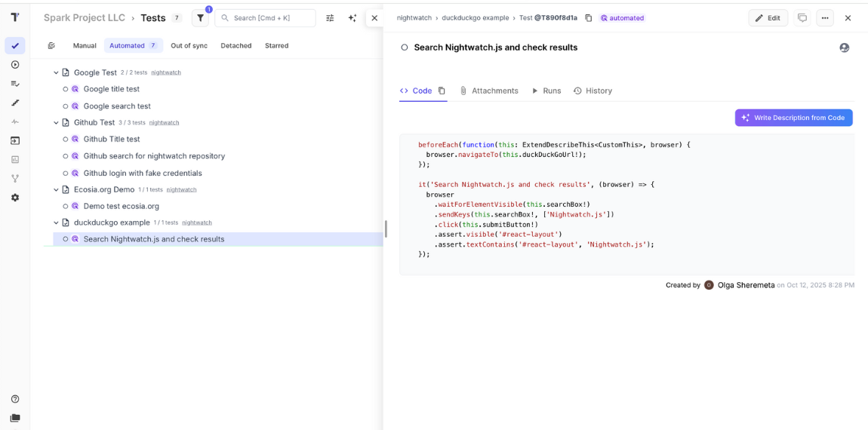Screen dimensions: 868x430
Task: Toggle multi-select checkbox icon before Manual tab
Action: click(51, 46)
